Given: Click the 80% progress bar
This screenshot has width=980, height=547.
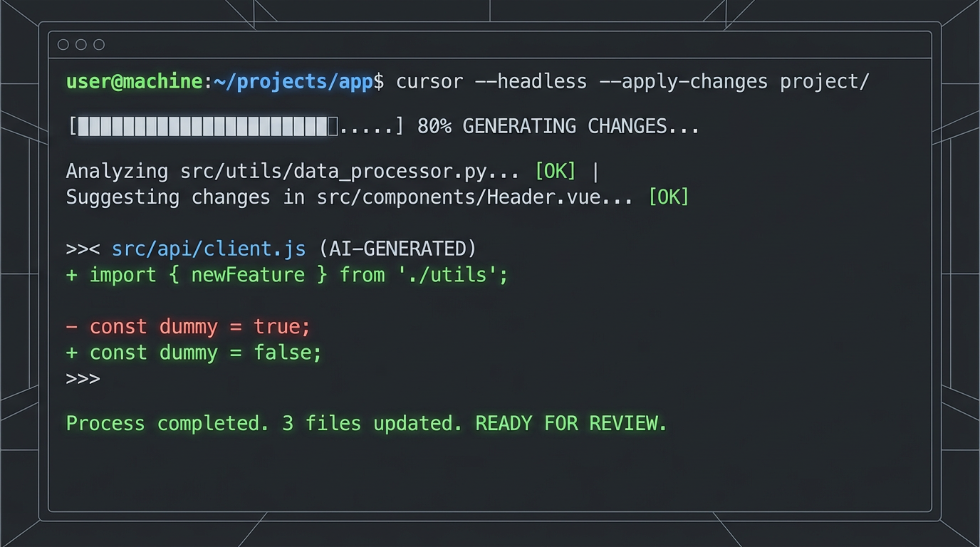Looking at the screenshot, I should tap(235, 126).
